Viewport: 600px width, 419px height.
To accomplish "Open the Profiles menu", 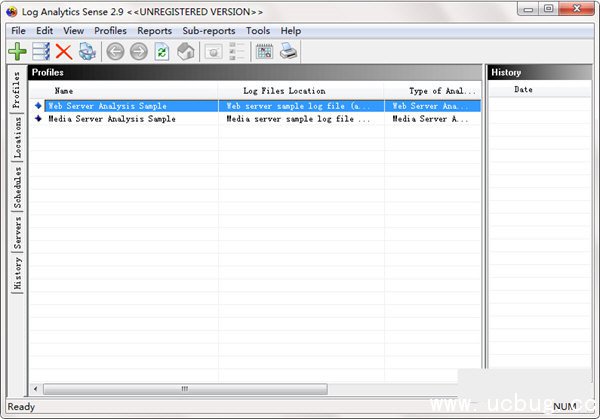I will click(x=110, y=31).
